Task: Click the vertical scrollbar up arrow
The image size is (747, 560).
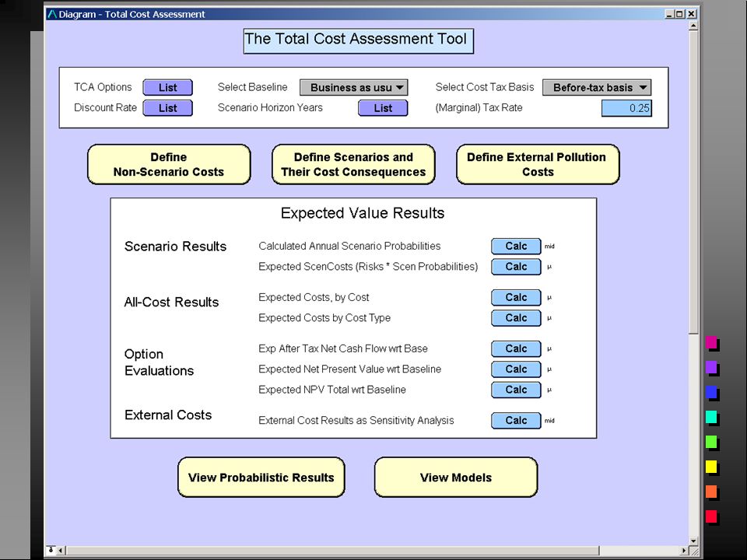Action: pos(693,26)
